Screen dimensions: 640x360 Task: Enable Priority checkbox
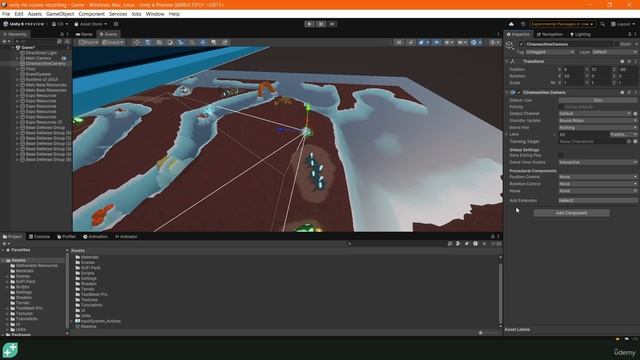tap(561, 107)
